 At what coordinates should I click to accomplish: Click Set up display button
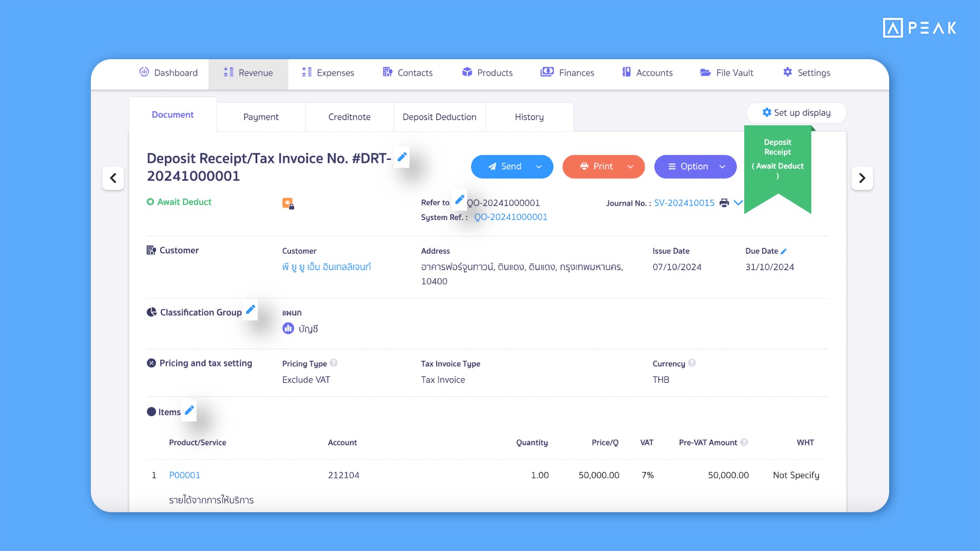[796, 113]
